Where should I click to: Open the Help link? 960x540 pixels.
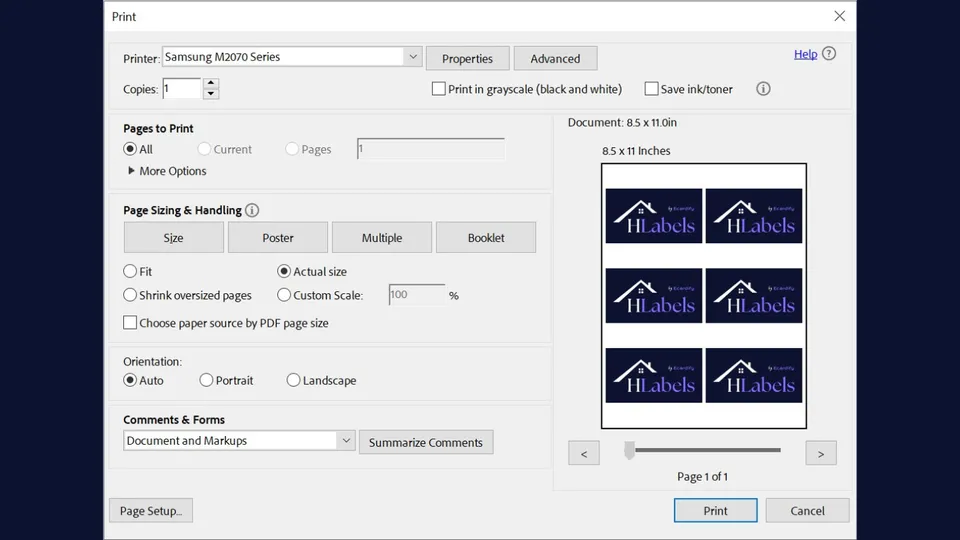tap(805, 54)
